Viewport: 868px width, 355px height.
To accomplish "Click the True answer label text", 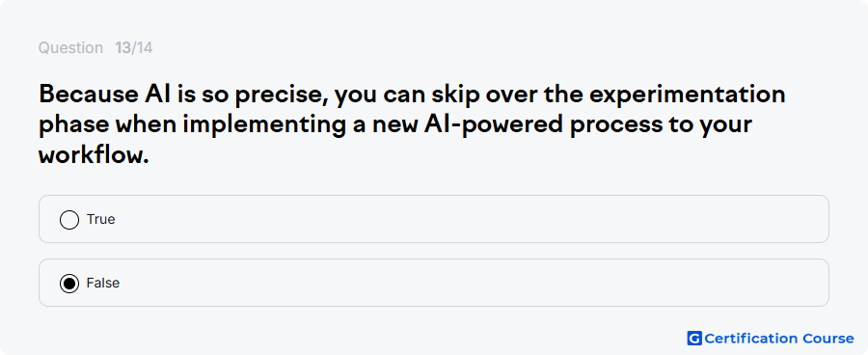I will (x=100, y=219).
